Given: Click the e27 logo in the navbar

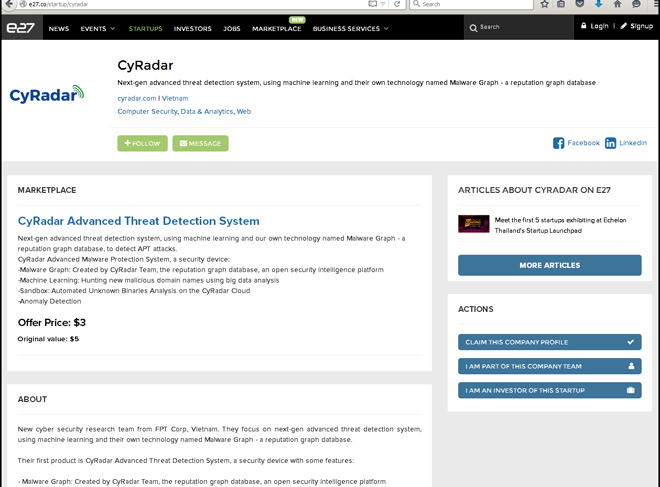Looking at the screenshot, I should point(21,28).
